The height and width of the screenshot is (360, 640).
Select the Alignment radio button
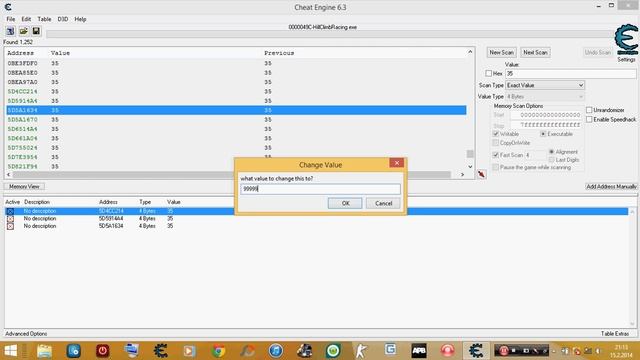(x=551, y=152)
